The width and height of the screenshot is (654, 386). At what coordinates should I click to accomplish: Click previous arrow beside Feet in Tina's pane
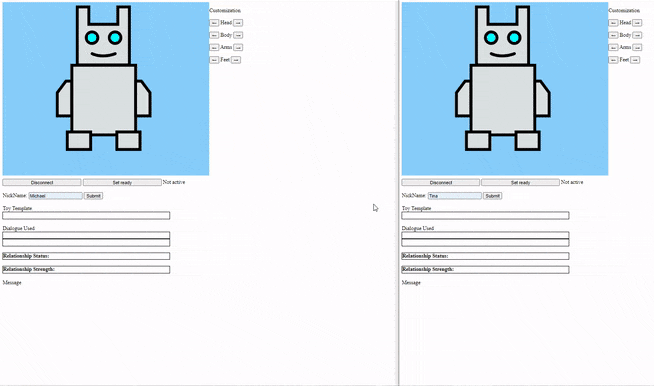click(x=613, y=60)
